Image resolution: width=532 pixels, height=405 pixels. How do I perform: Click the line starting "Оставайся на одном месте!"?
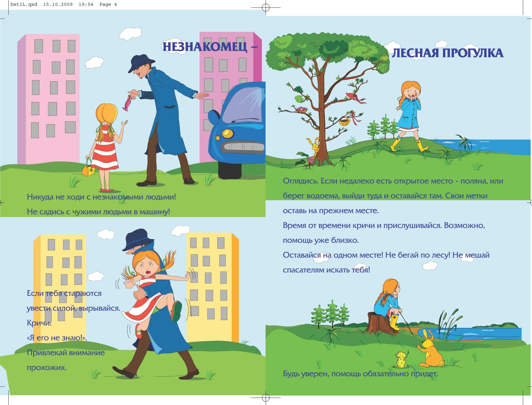[x=386, y=255]
